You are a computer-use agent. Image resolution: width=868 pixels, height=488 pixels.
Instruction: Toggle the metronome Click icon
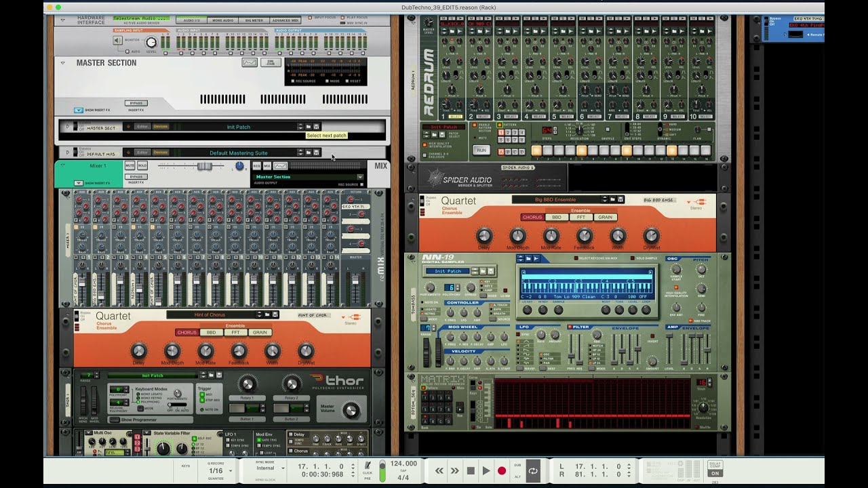tap(368, 466)
